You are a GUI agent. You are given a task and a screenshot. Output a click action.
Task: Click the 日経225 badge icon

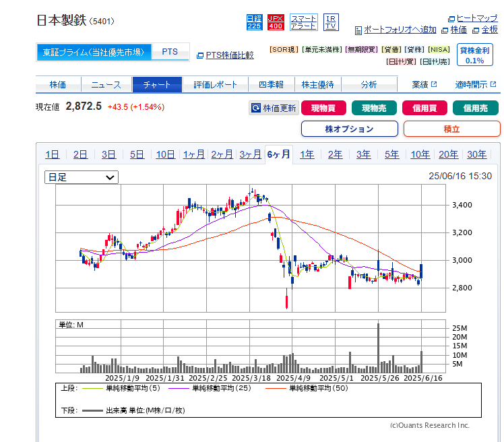point(254,22)
